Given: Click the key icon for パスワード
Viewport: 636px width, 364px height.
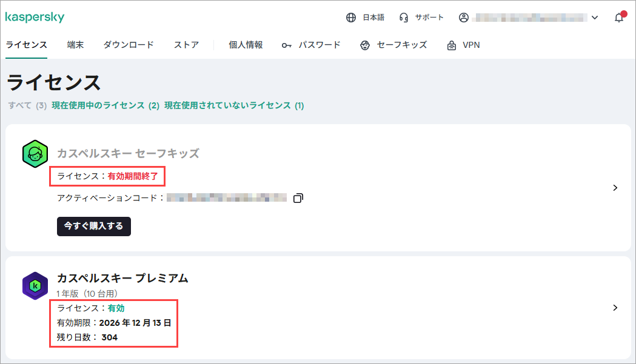Looking at the screenshot, I should [286, 45].
